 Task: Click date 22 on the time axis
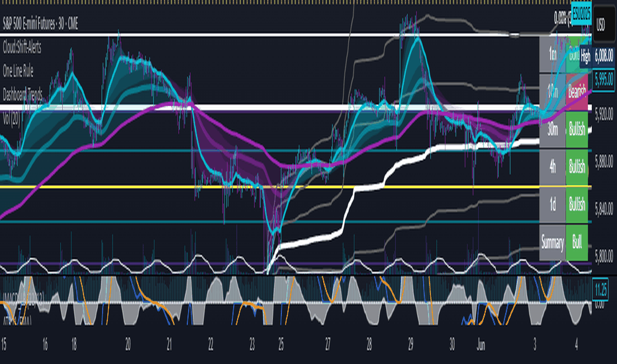coord(211,345)
